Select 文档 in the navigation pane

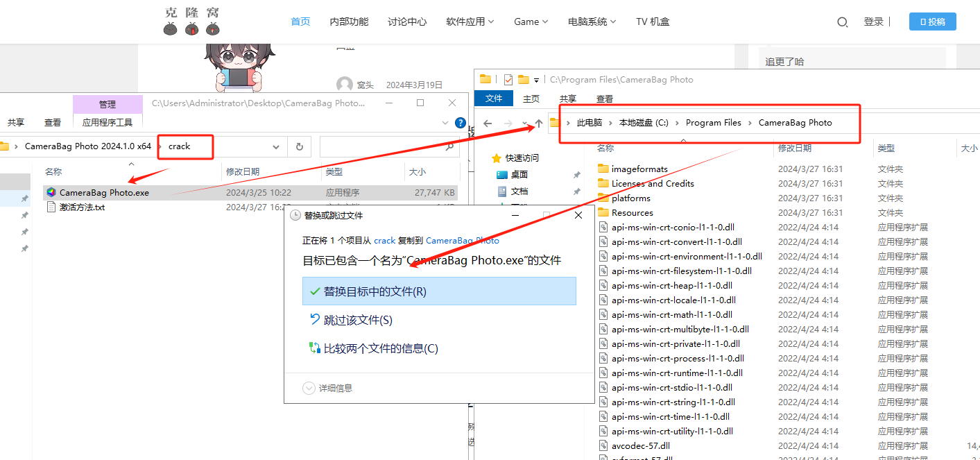(519, 191)
